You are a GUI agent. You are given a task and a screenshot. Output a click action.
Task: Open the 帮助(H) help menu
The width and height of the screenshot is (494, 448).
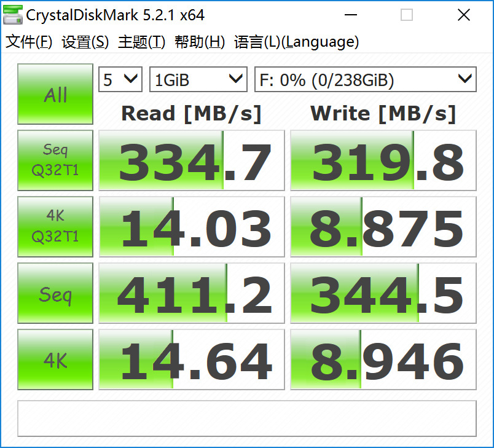click(x=199, y=42)
